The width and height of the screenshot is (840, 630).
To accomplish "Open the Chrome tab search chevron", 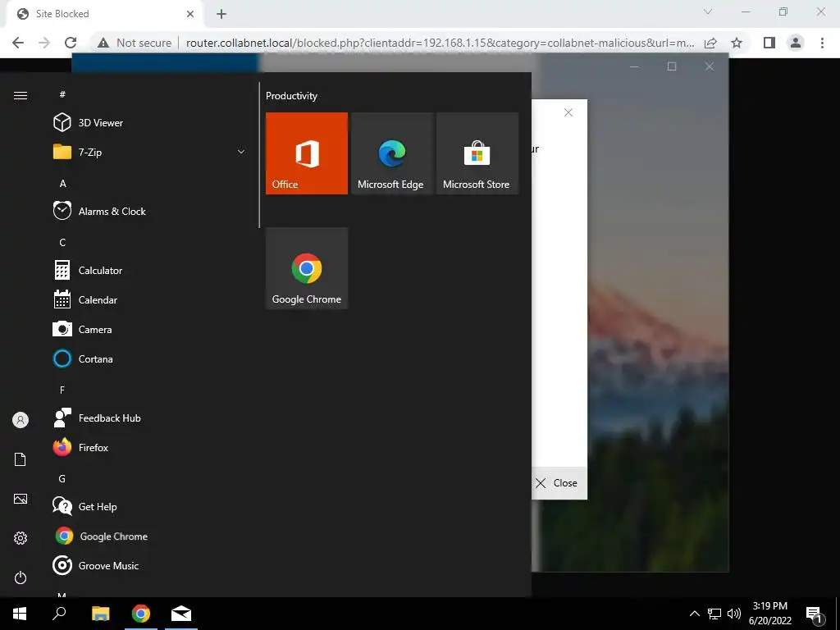I will (x=708, y=11).
